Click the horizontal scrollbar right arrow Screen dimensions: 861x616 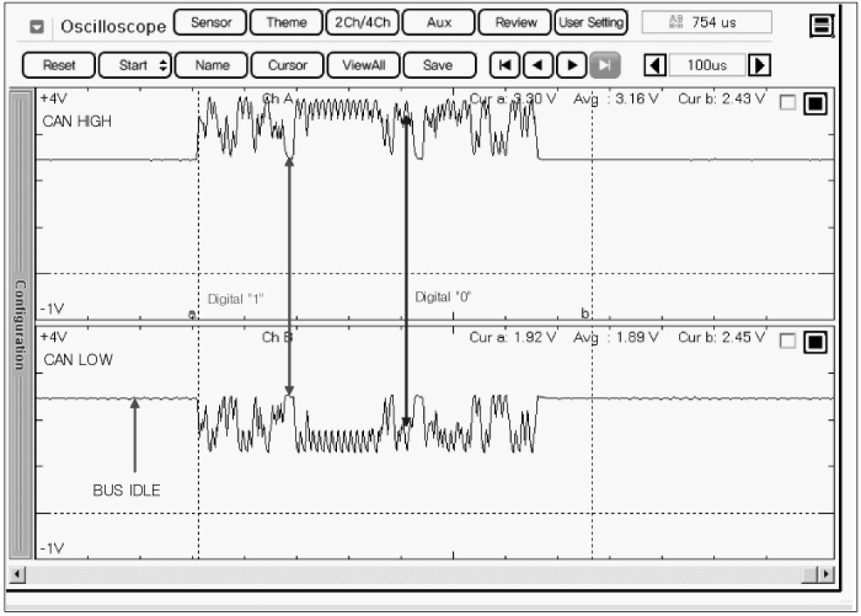827,575
